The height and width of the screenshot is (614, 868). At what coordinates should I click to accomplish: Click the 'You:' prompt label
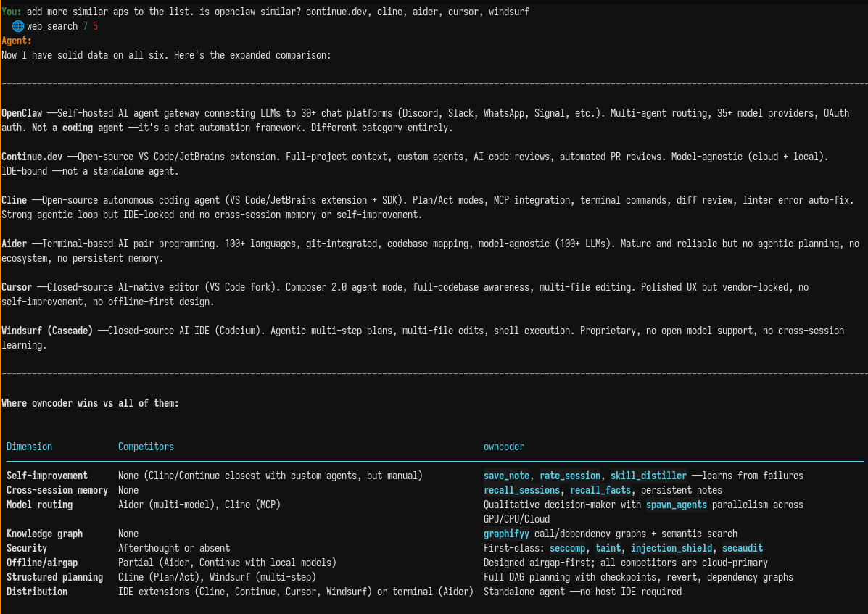(x=11, y=12)
